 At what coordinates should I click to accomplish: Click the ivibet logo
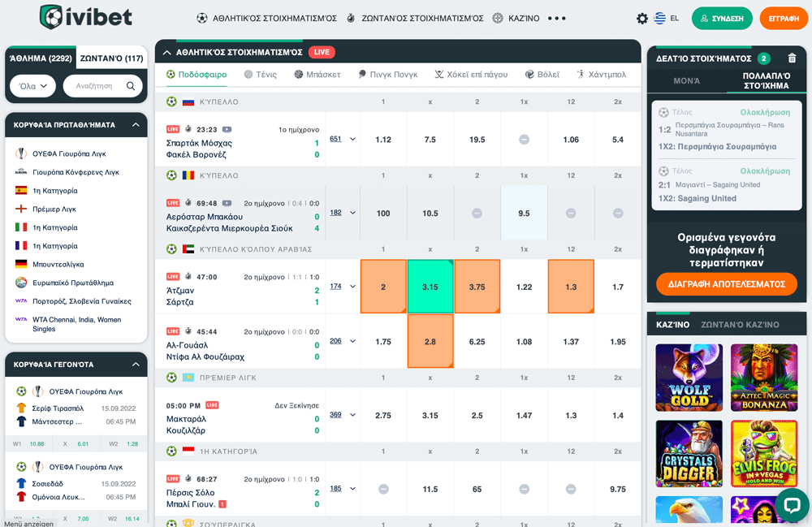pyautogui.click(x=86, y=17)
